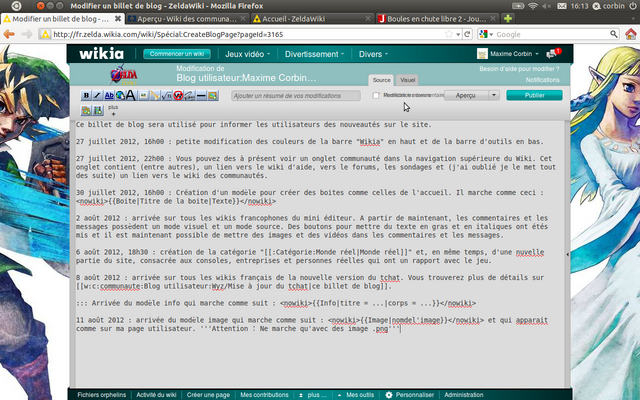Open the URL history dropdown arrow
640x400 pixels.
pos(458,35)
